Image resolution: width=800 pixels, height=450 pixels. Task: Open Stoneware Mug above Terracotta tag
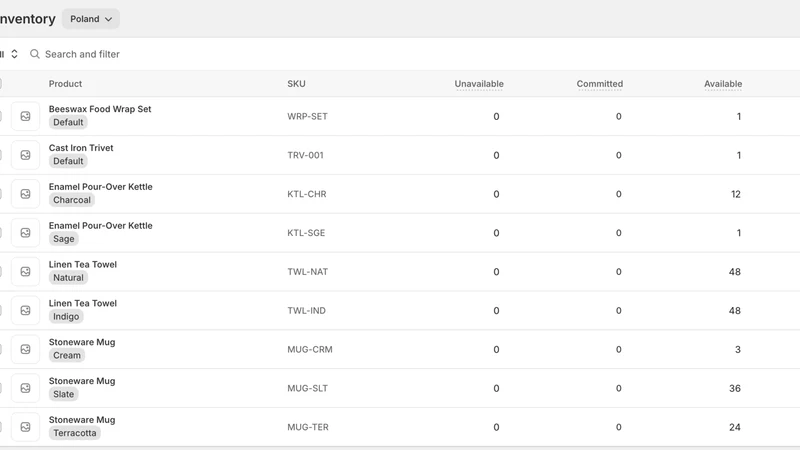pos(82,419)
